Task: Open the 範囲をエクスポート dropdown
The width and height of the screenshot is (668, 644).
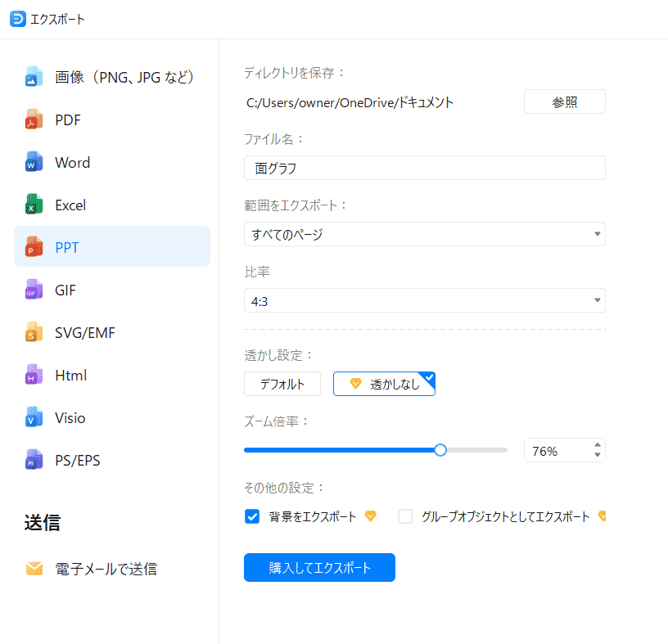Action: pyautogui.click(x=424, y=234)
